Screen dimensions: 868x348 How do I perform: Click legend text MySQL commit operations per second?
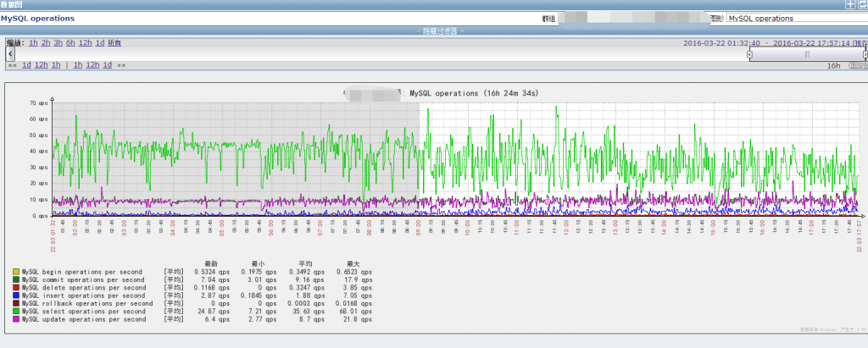(84, 280)
